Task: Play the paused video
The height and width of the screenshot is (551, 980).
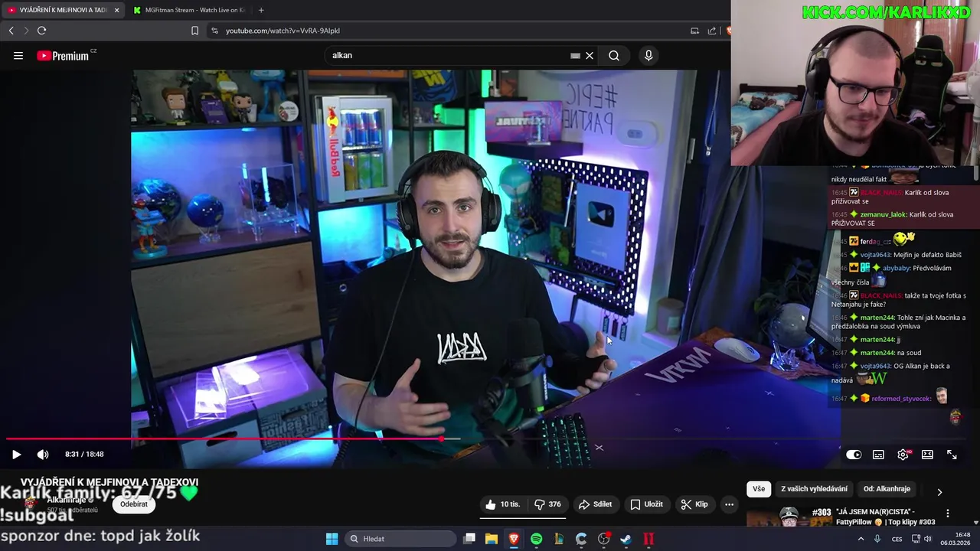Action: coord(16,454)
